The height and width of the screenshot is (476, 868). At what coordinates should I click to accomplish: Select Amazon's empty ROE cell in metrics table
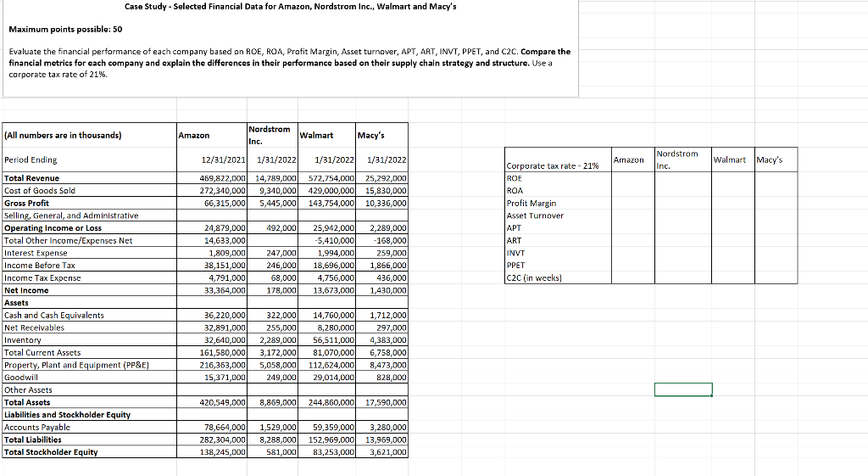pyautogui.click(x=633, y=178)
